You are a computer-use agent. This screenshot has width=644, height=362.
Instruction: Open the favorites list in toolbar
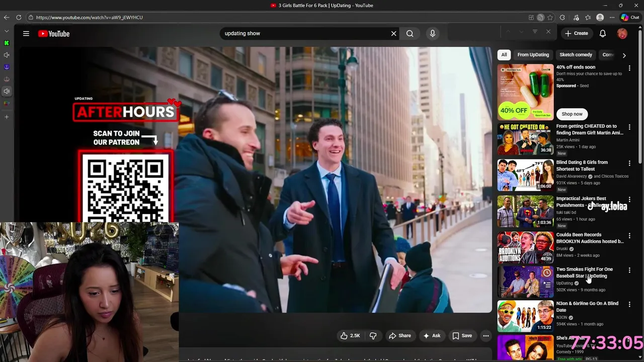tap(588, 18)
